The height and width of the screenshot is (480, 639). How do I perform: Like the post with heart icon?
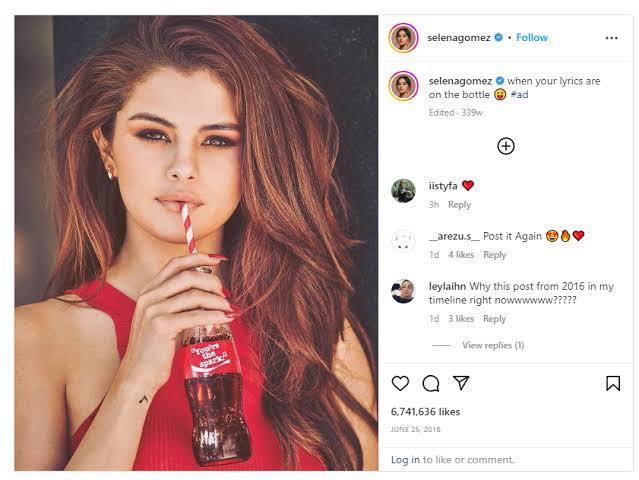400,383
